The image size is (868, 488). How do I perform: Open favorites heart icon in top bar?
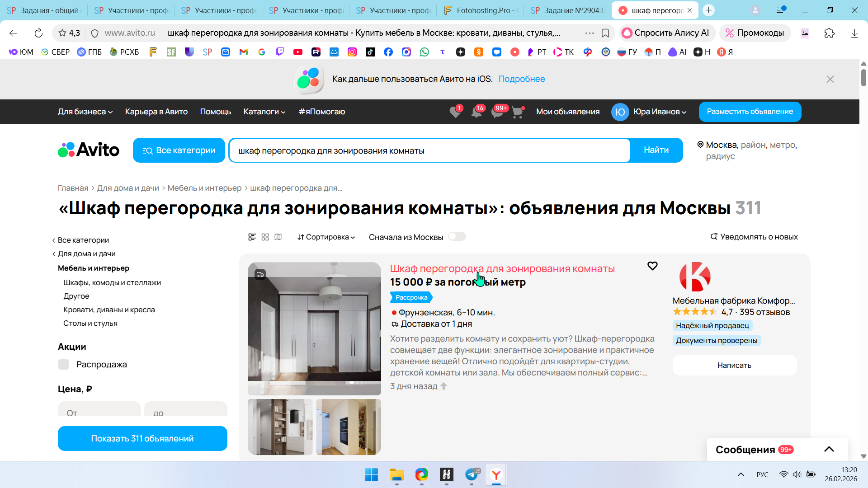click(x=455, y=112)
